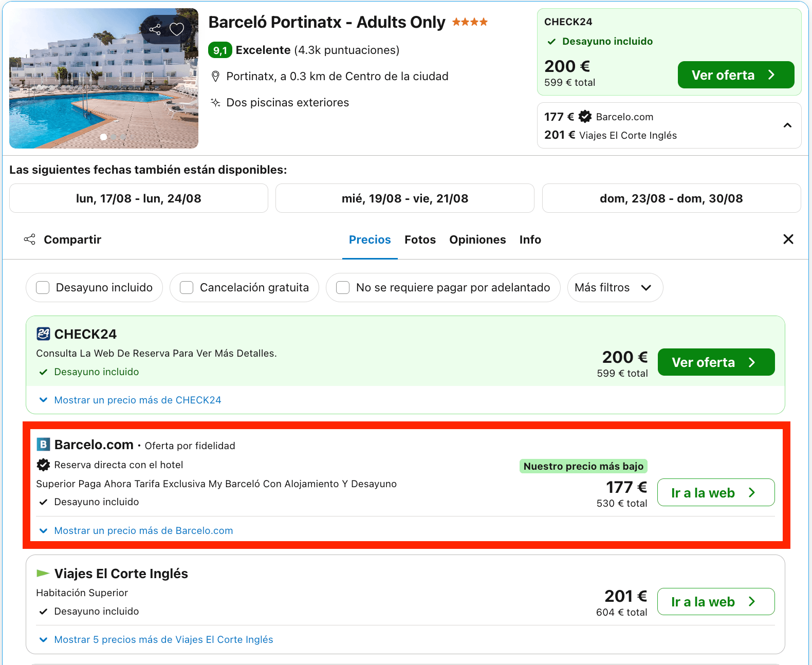Collapse the price list with the chevron

pos(787,125)
